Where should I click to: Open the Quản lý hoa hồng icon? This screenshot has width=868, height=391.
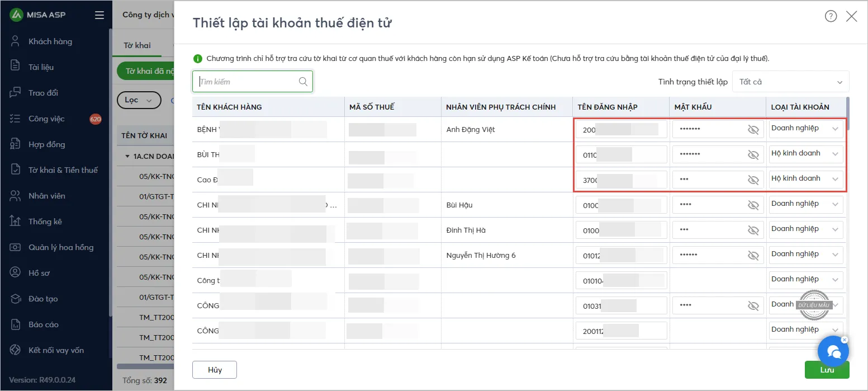coord(16,247)
